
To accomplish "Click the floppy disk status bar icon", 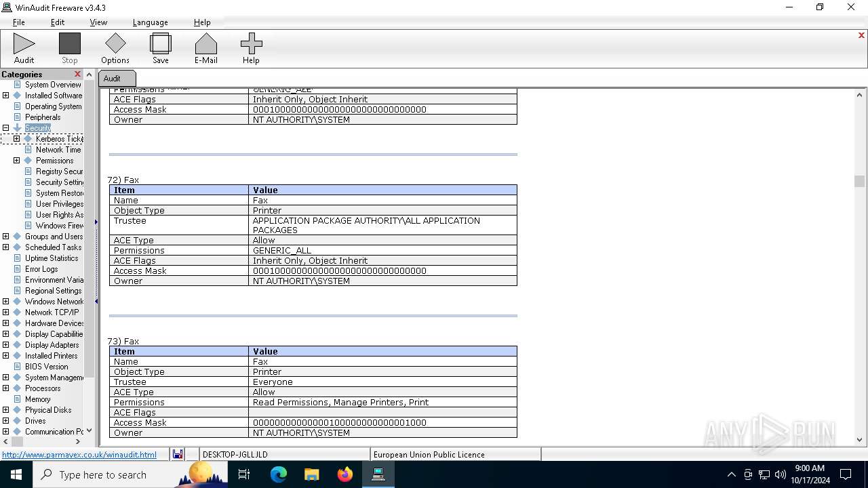I will pos(178,454).
